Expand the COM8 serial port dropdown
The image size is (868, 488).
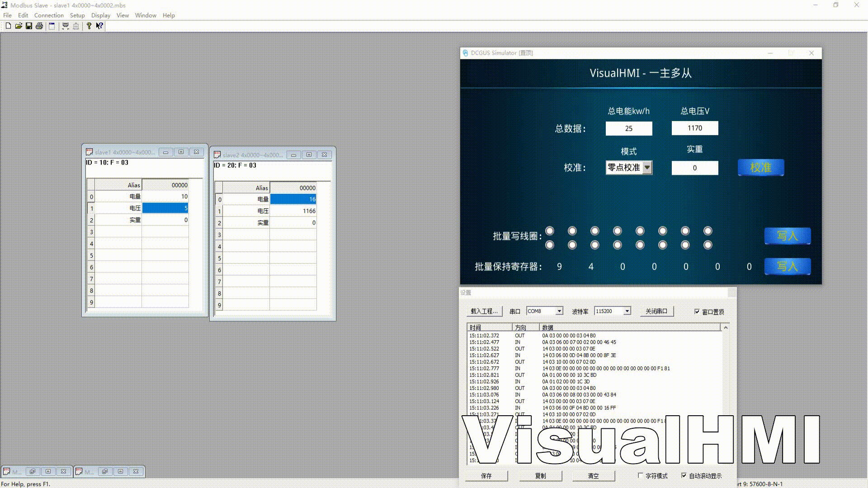pos(559,311)
